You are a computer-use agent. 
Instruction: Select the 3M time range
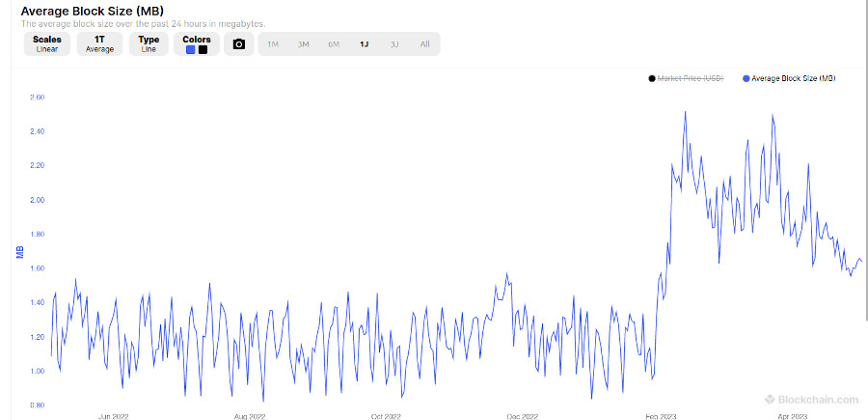303,44
